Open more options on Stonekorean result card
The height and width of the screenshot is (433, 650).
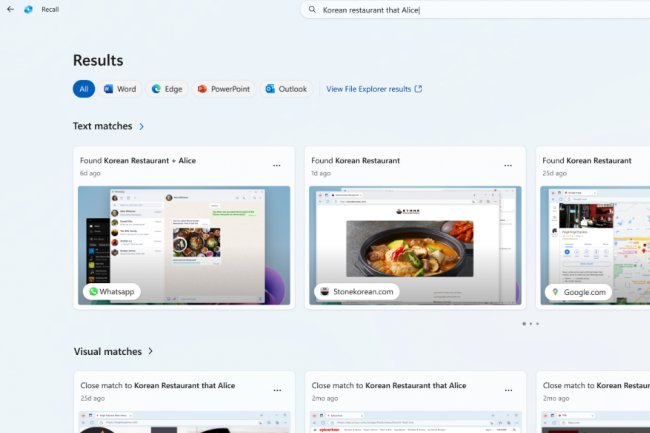click(508, 165)
